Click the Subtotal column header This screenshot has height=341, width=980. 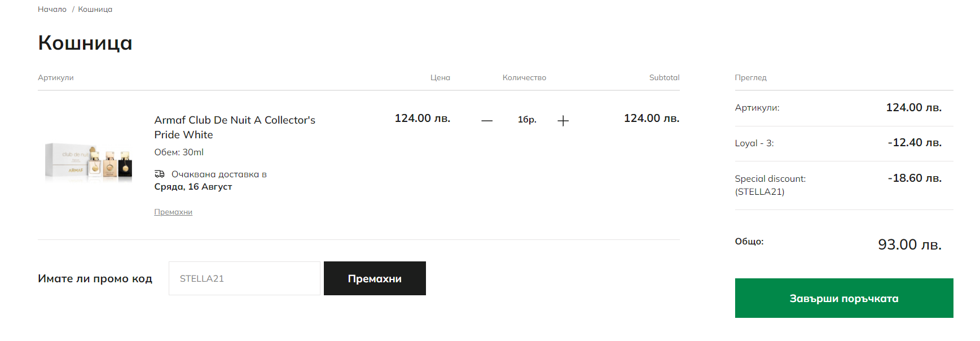[664, 77]
